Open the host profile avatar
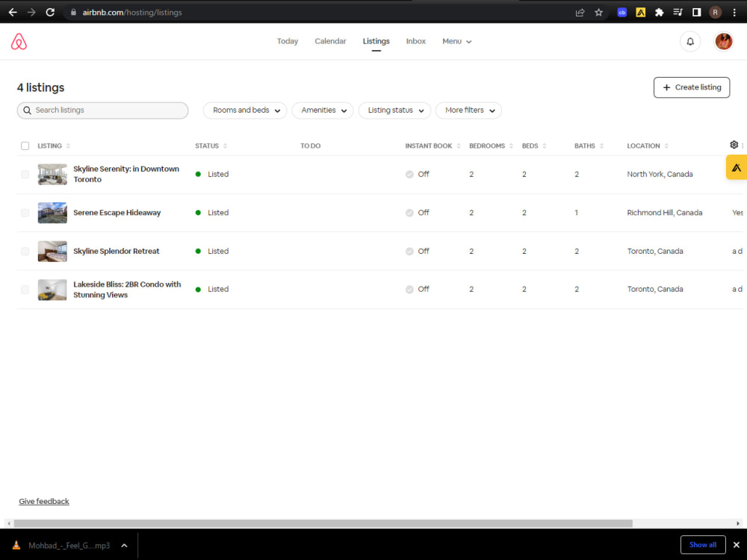 point(723,41)
